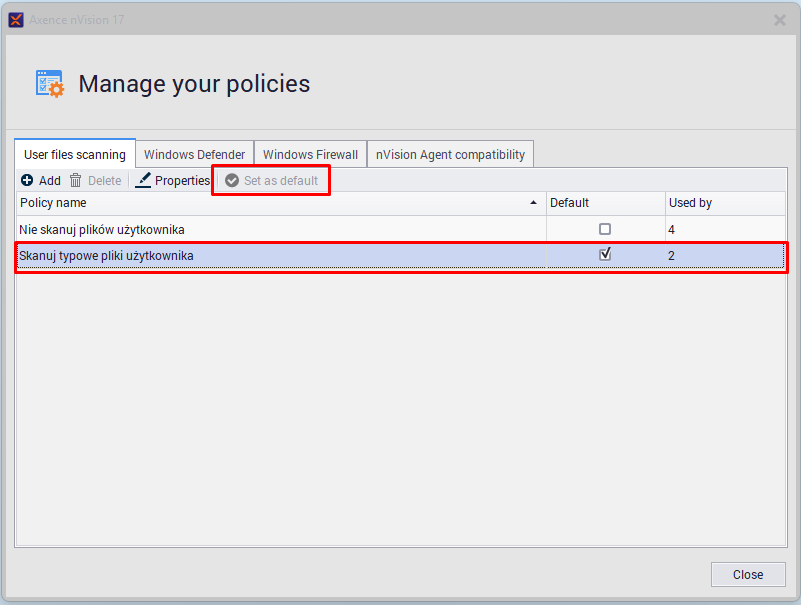Open the Windows Defender tab
801x605 pixels.
coord(195,154)
